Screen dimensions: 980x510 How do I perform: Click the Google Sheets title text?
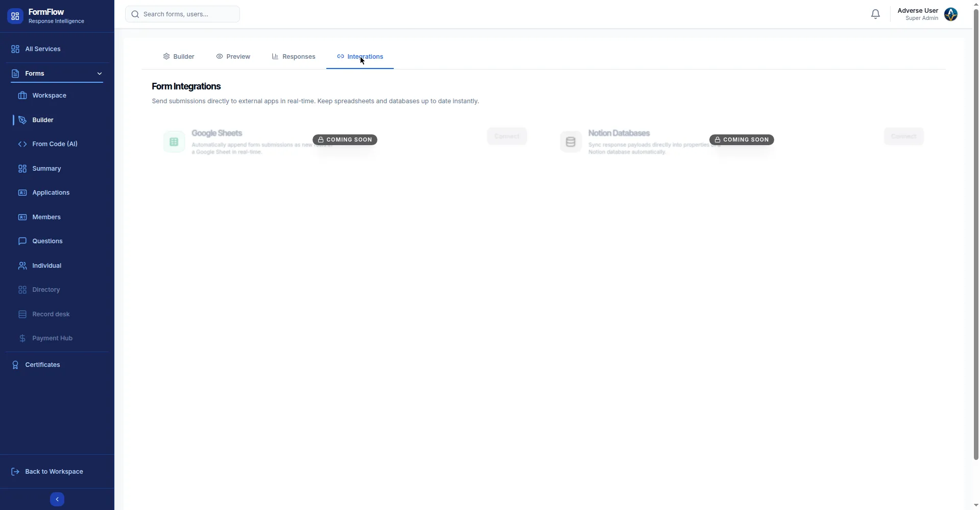217,133
